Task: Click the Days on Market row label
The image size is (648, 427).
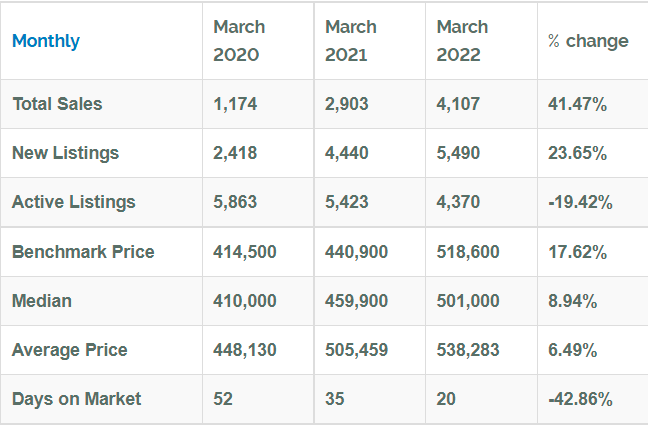Action: (76, 399)
